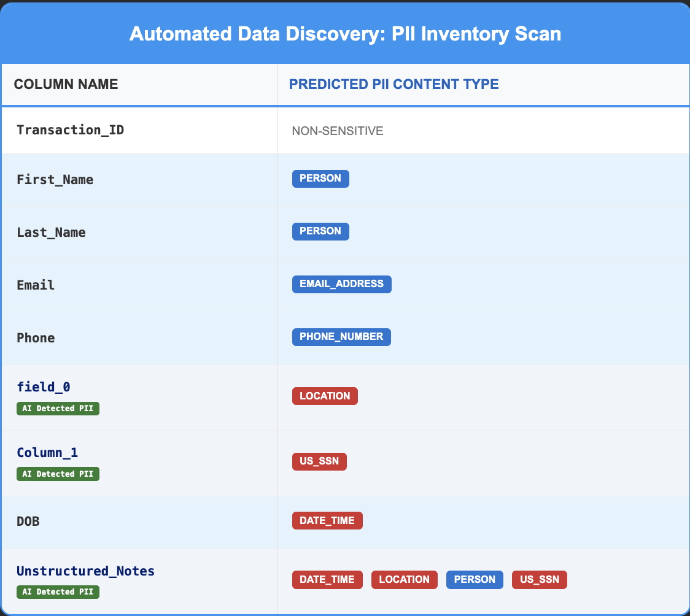Viewport: 690px width, 616px height.
Task: Select the DATE_TIME badge in Unstructured_Notes
Action: tap(327, 579)
